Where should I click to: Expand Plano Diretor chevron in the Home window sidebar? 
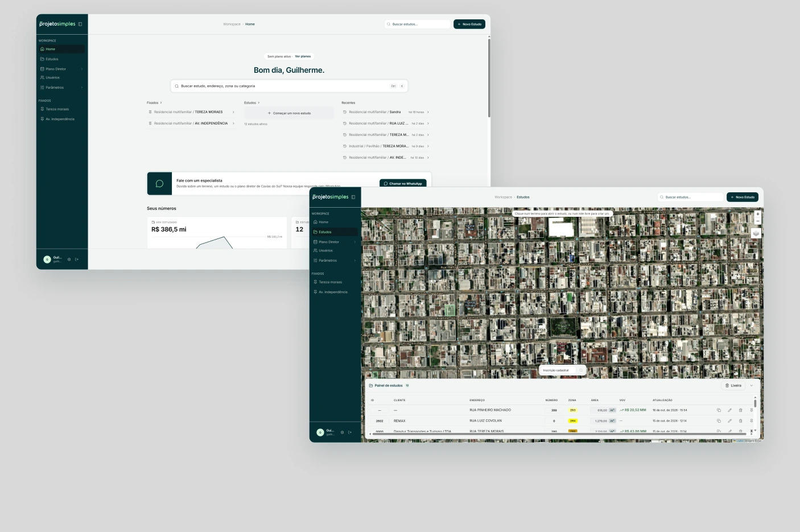[x=82, y=69]
